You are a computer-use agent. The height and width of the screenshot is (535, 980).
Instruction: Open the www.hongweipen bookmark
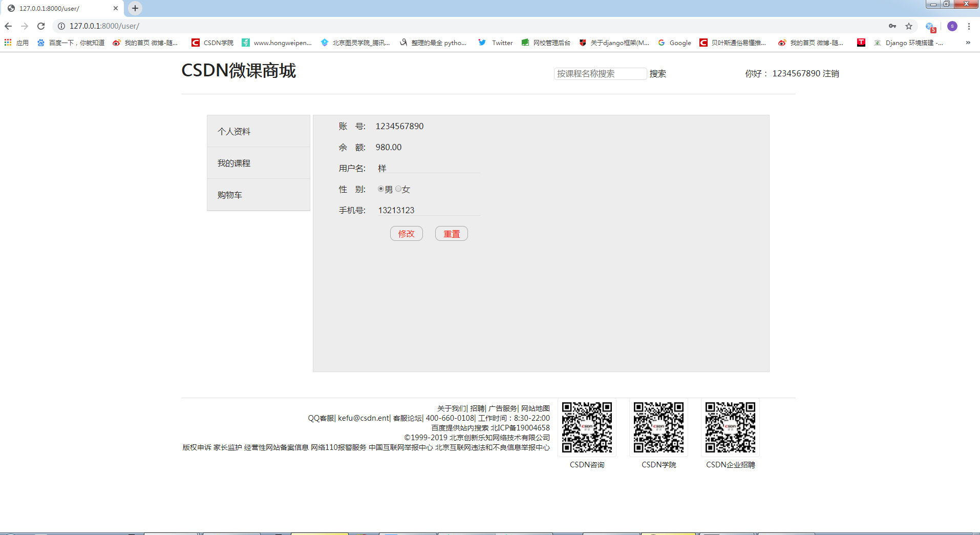[x=277, y=43]
